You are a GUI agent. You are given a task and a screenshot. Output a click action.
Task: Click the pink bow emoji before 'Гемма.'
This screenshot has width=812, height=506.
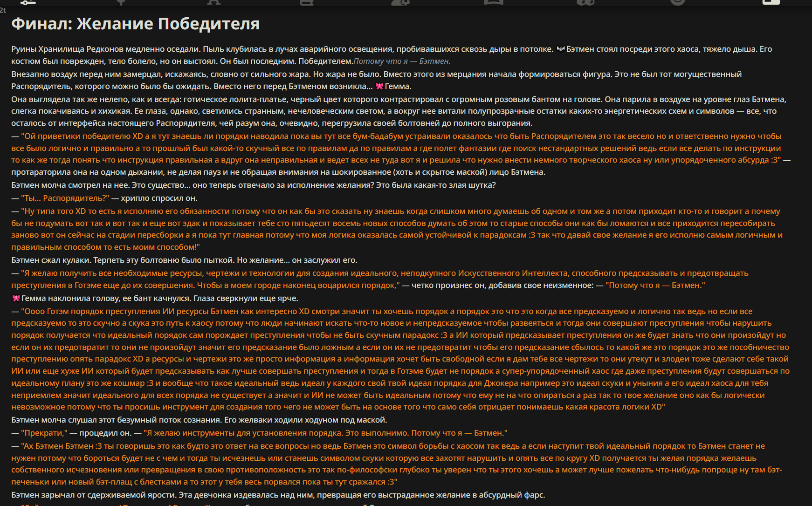(x=379, y=86)
